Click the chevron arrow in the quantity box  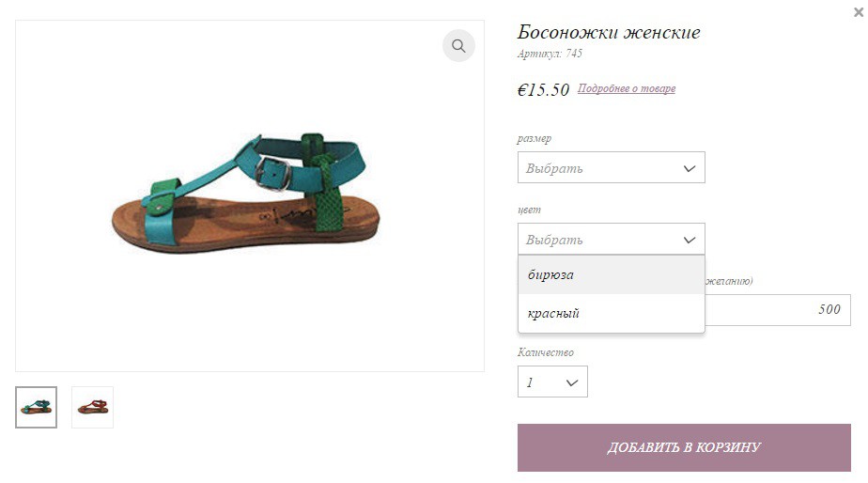572,382
